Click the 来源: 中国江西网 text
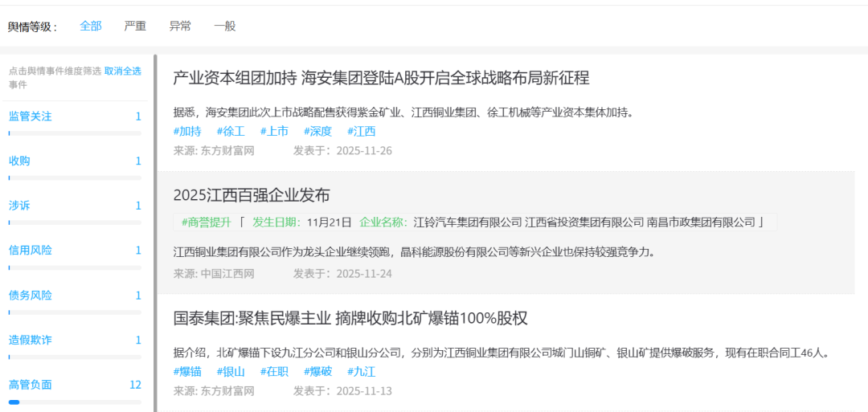This screenshot has height=412, width=868. [x=214, y=274]
